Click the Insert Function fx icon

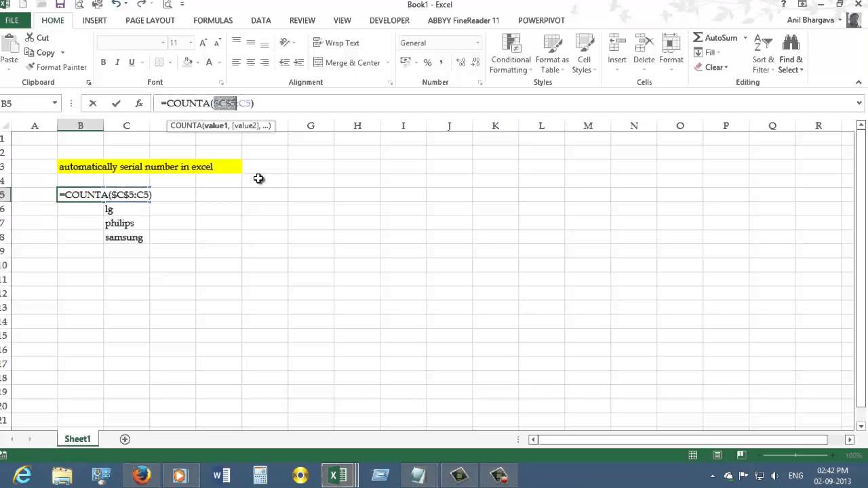[139, 103]
